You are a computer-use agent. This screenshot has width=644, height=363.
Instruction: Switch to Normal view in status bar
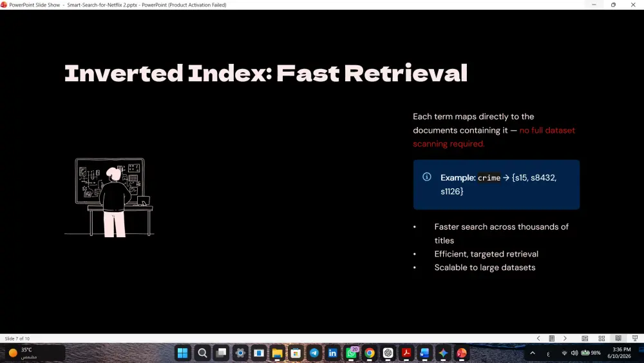pyautogui.click(x=585, y=338)
